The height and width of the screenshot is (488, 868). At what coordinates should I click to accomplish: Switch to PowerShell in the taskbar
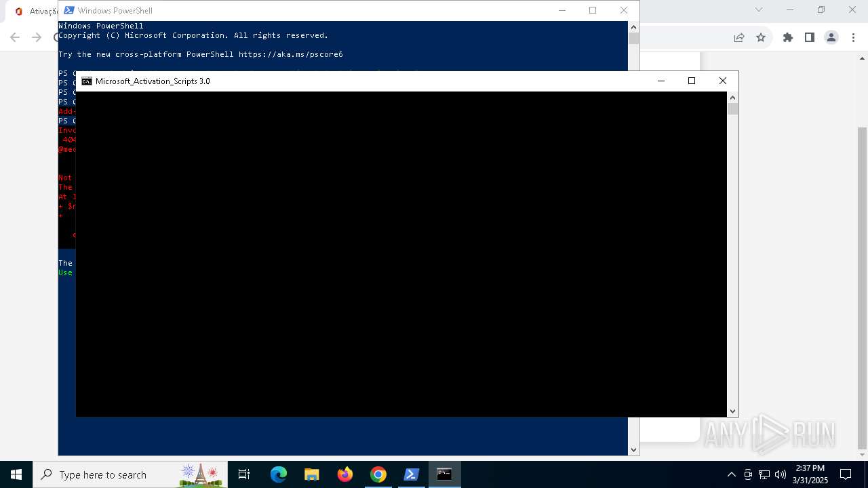click(412, 474)
